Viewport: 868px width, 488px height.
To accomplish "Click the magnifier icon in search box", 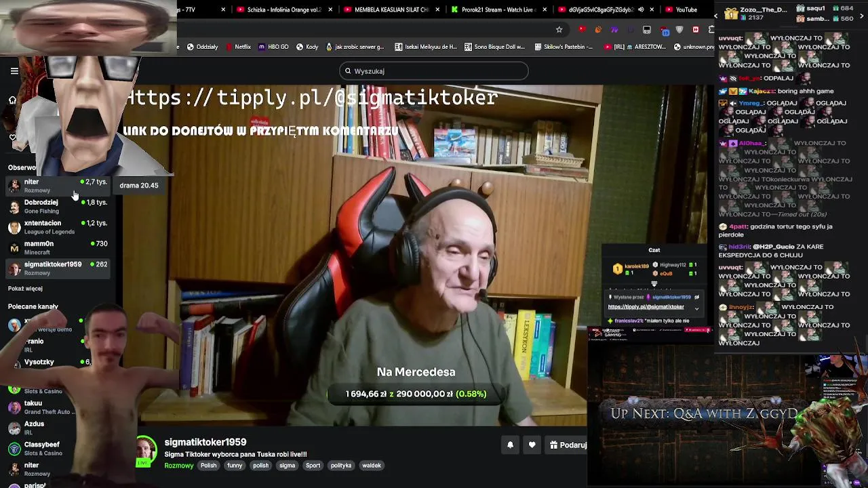I will [348, 71].
